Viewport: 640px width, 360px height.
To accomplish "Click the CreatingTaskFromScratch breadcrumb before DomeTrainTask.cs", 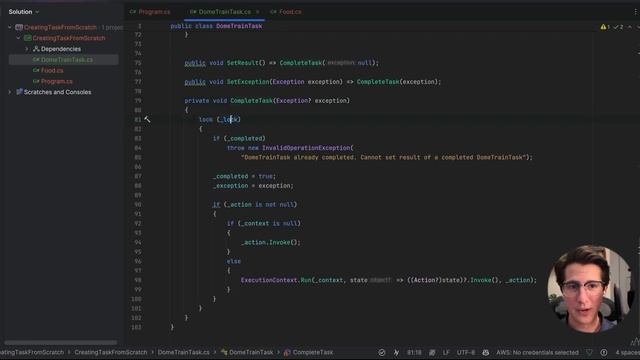I will [110, 352].
